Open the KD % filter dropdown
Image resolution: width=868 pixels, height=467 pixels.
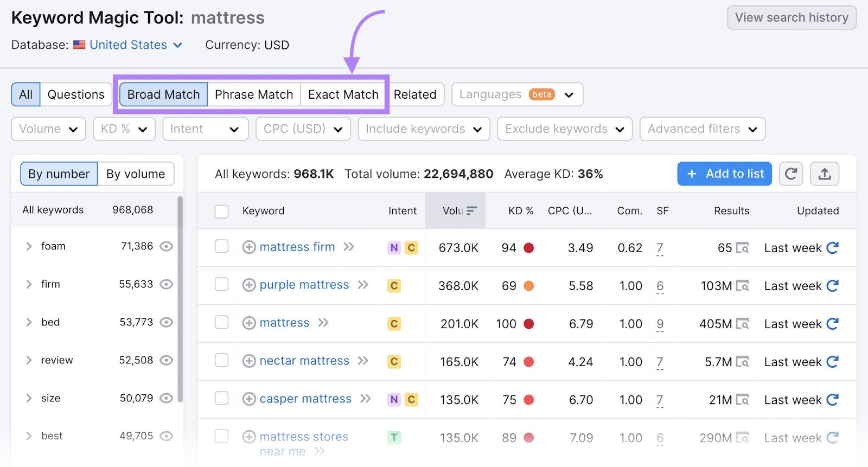(x=124, y=129)
